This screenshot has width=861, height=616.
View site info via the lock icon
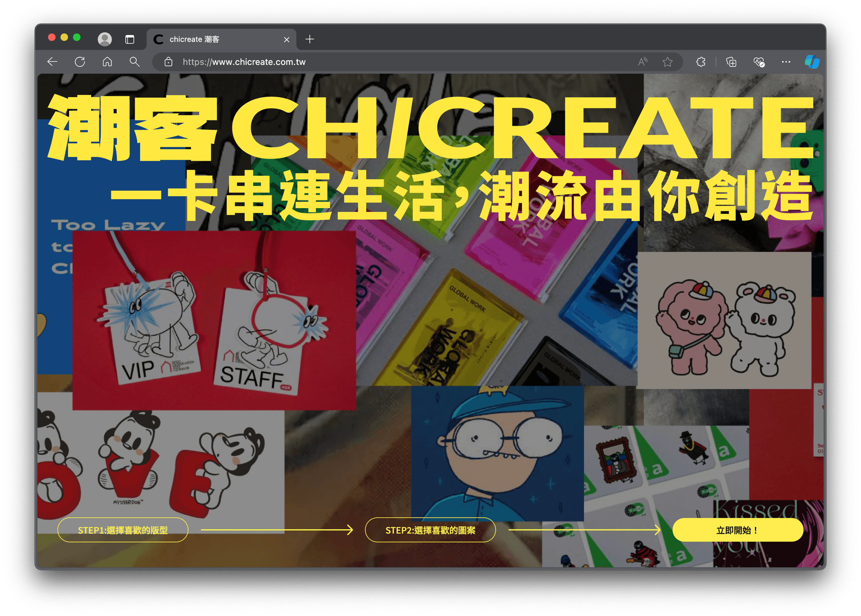coord(168,62)
